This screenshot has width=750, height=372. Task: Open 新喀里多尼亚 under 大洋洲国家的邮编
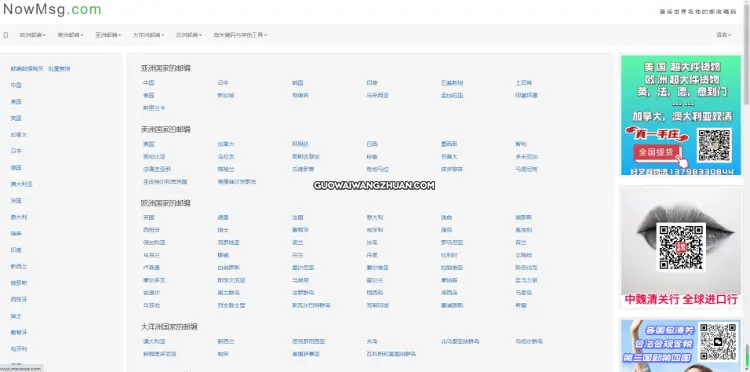point(159,354)
